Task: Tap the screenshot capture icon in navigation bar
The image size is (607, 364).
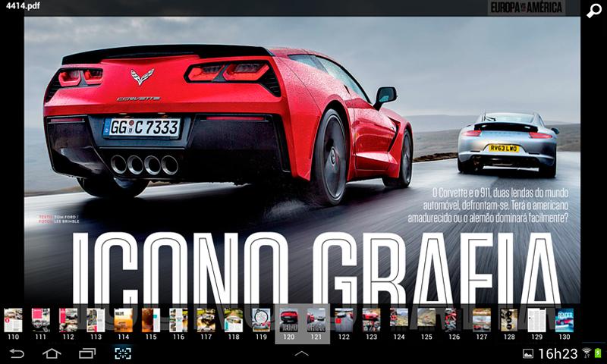Action: pyautogui.click(x=123, y=353)
